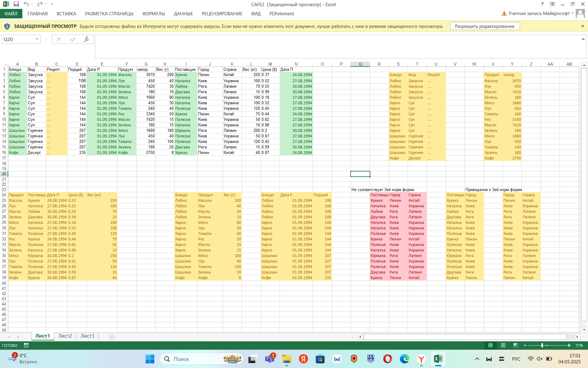Switch to the Лист3 sheet tab

[x=87, y=336]
